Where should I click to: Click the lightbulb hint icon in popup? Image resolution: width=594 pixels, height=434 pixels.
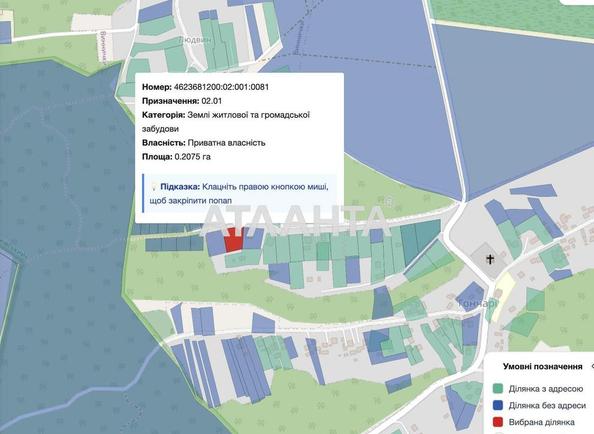click(154, 187)
